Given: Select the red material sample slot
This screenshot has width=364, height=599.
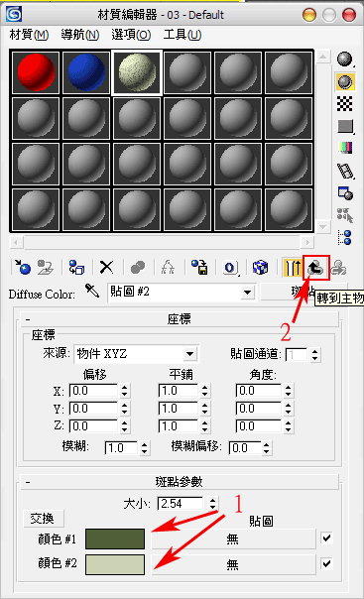Looking at the screenshot, I should [36, 72].
